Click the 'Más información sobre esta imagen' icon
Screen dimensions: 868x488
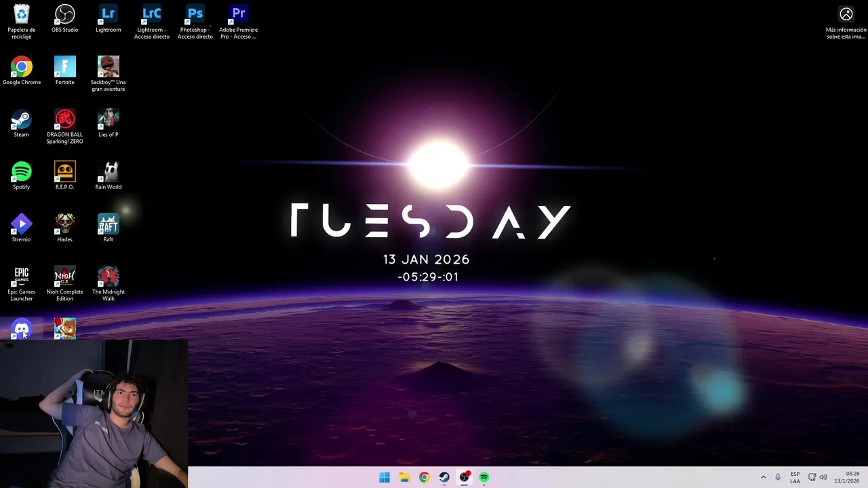point(846,22)
